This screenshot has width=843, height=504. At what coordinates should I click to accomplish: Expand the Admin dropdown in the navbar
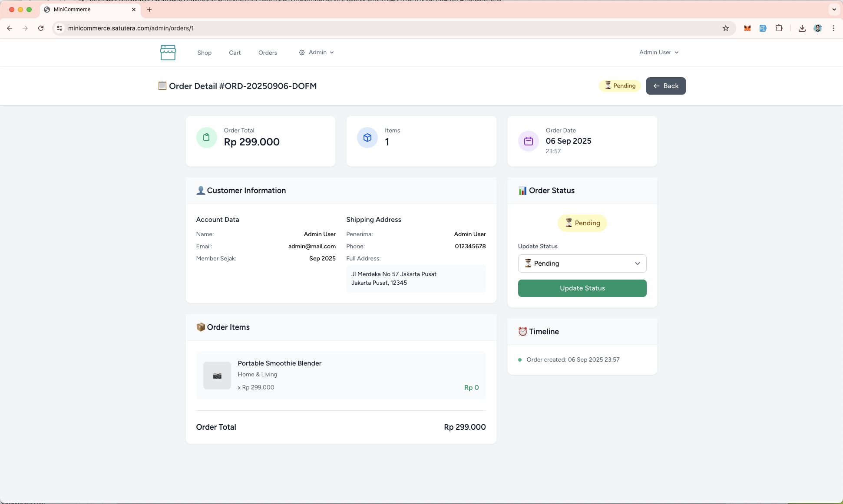(317, 53)
